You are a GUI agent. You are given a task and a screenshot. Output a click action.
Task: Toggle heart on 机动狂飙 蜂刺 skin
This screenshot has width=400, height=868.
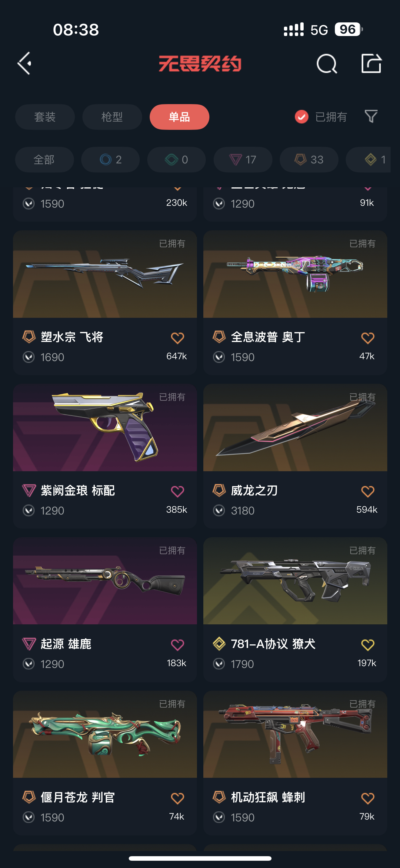point(367,798)
